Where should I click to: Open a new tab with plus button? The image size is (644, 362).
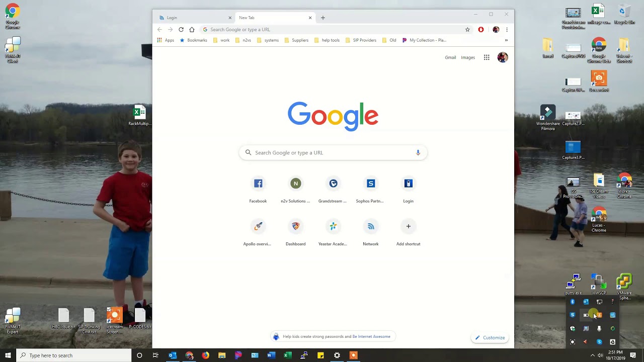coord(323,18)
